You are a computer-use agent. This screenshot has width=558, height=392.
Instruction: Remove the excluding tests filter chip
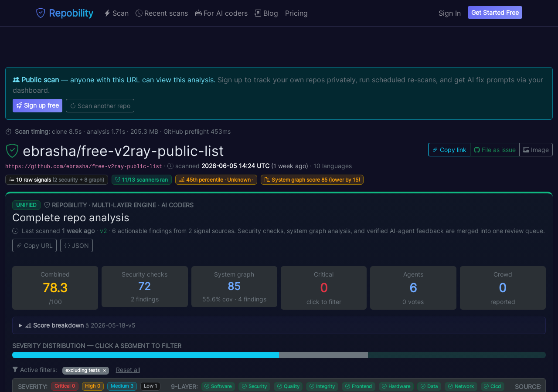point(104,370)
